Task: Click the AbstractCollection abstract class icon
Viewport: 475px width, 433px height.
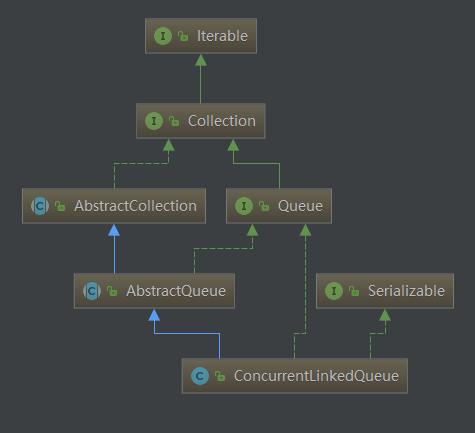Action: [x=40, y=206]
